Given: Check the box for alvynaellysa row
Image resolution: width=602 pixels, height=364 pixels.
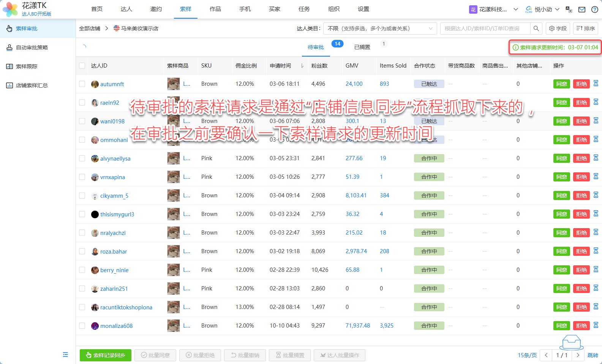Looking at the screenshot, I should point(82,158).
